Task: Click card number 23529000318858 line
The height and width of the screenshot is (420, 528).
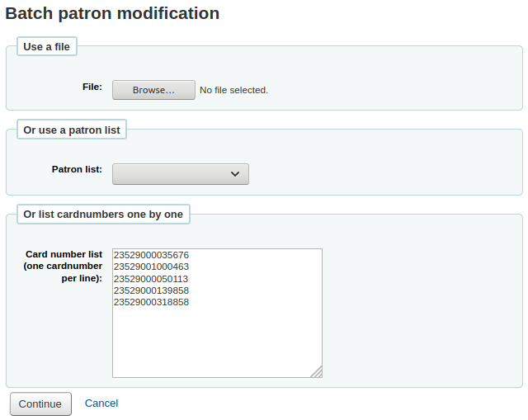Action: point(151,302)
